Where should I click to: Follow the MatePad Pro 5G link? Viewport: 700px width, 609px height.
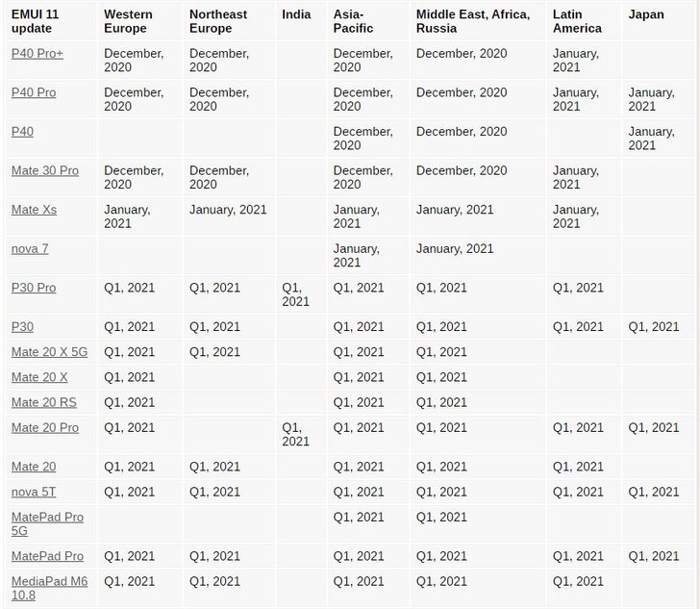[47, 523]
